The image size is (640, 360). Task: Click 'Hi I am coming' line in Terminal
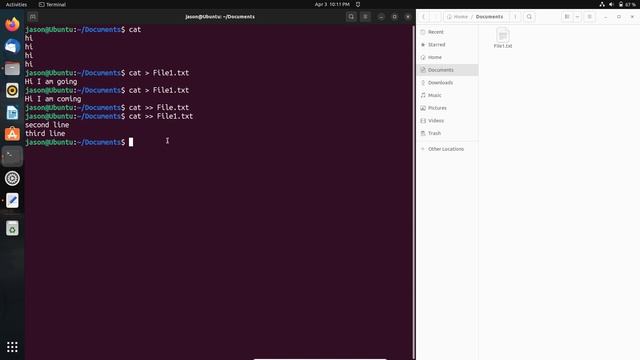click(x=53, y=99)
